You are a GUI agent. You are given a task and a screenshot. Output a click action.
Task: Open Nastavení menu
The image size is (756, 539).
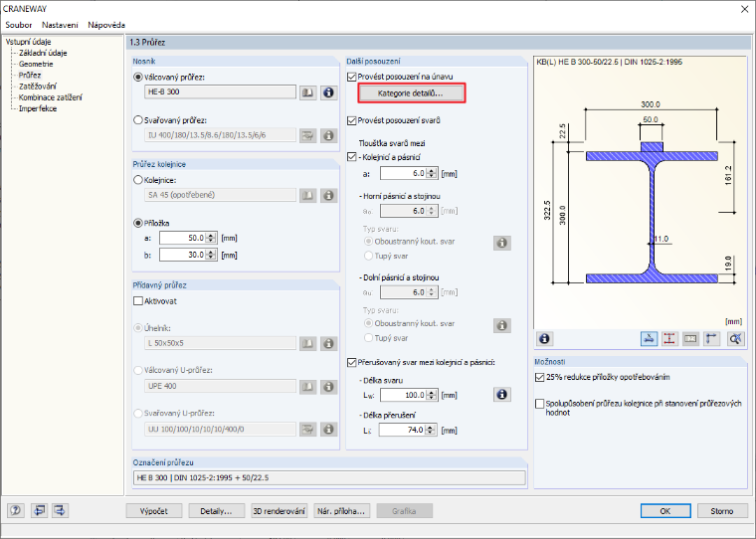(60, 25)
